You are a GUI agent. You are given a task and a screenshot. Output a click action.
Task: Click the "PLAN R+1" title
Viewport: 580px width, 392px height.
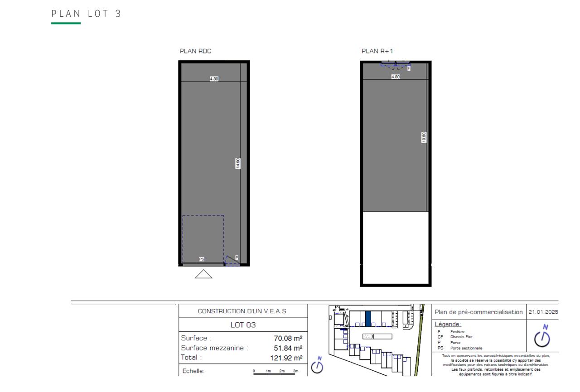(x=377, y=51)
